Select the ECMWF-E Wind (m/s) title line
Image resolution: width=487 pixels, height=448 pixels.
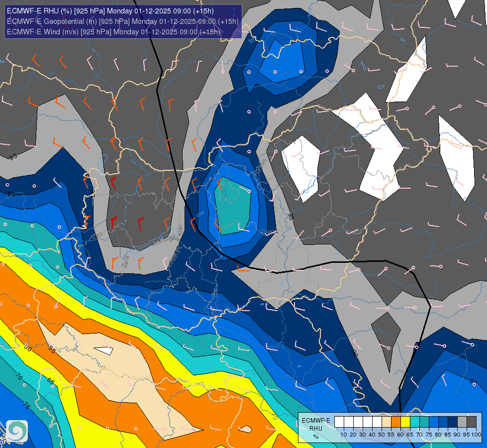tap(113, 32)
